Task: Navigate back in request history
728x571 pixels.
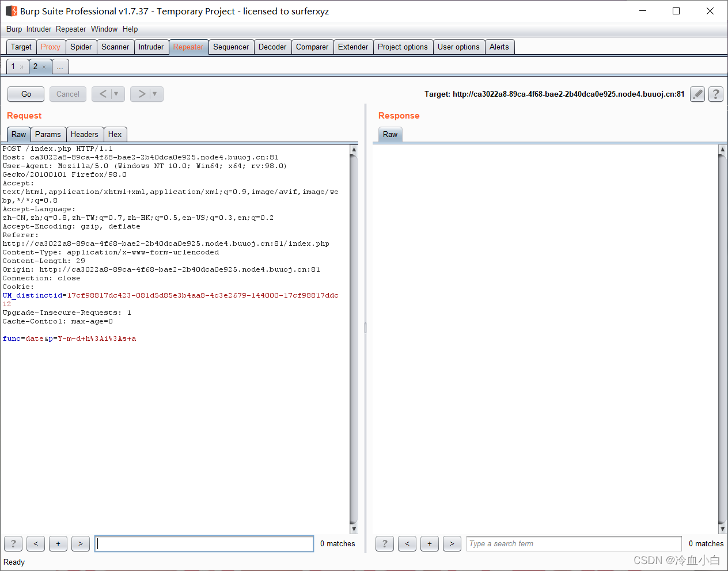Action: pos(103,94)
